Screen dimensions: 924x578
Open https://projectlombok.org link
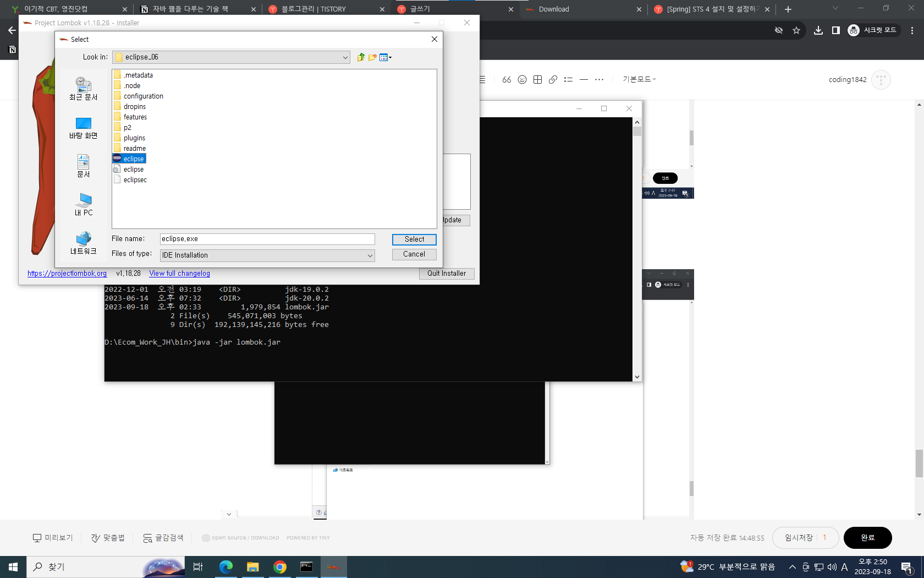[x=67, y=274]
